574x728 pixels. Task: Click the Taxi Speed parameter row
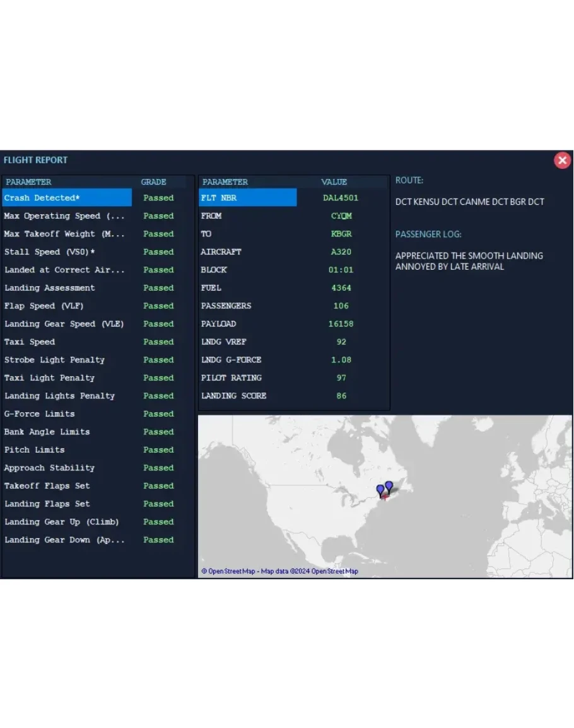coord(30,342)
